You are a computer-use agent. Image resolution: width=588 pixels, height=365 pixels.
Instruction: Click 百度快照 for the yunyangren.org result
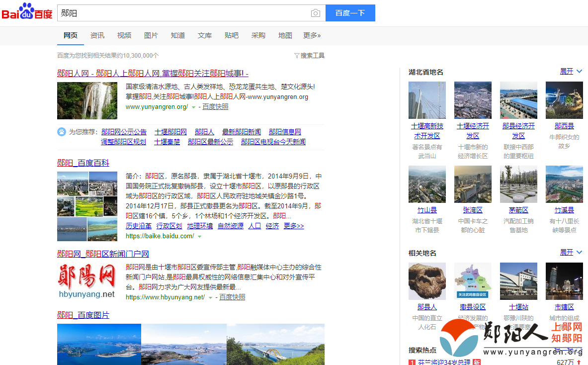point(215,107)
